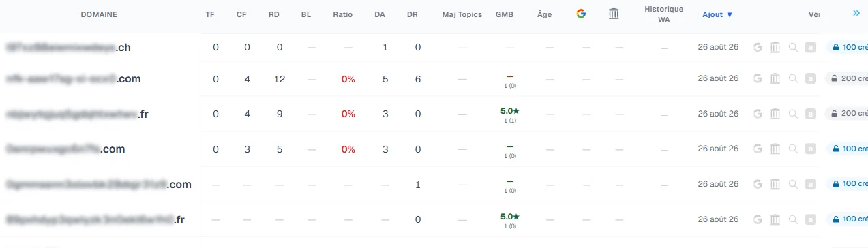Viewport: 868px width, 248px height.
Task: Click the Web Archive building column header
Action: coord(614,14)
